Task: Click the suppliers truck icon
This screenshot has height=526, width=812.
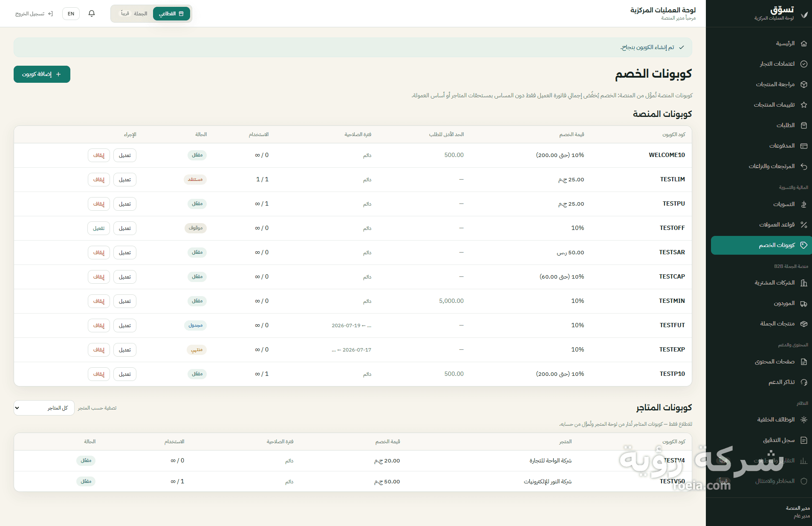Action: click(803, 303)
